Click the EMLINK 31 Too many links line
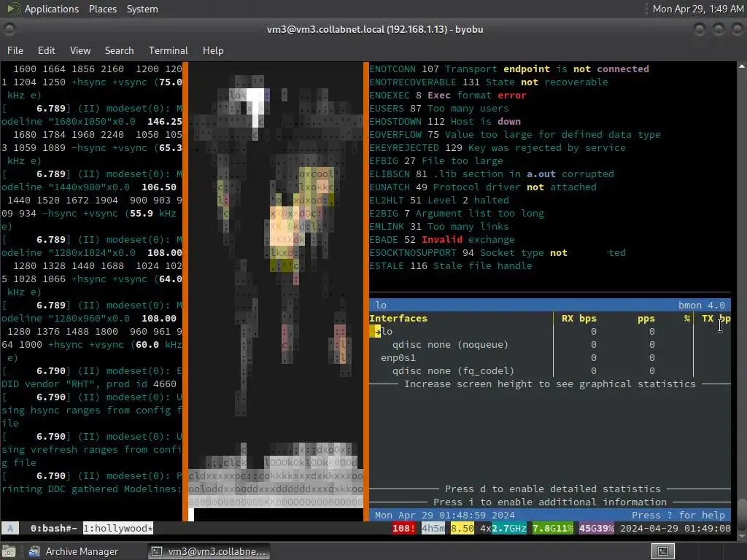The image size is (747, 560). [x=438, y=227]
